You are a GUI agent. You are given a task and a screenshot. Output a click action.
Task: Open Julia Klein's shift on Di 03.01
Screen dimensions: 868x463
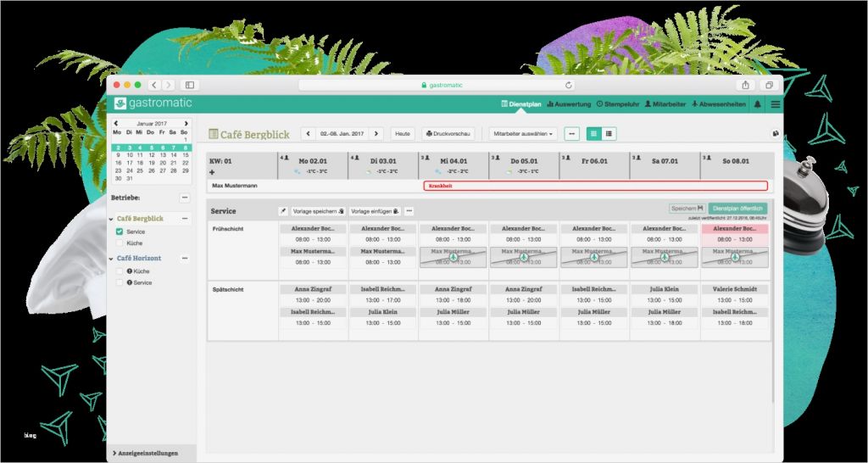pyautogui.click(x=383, y=317)
